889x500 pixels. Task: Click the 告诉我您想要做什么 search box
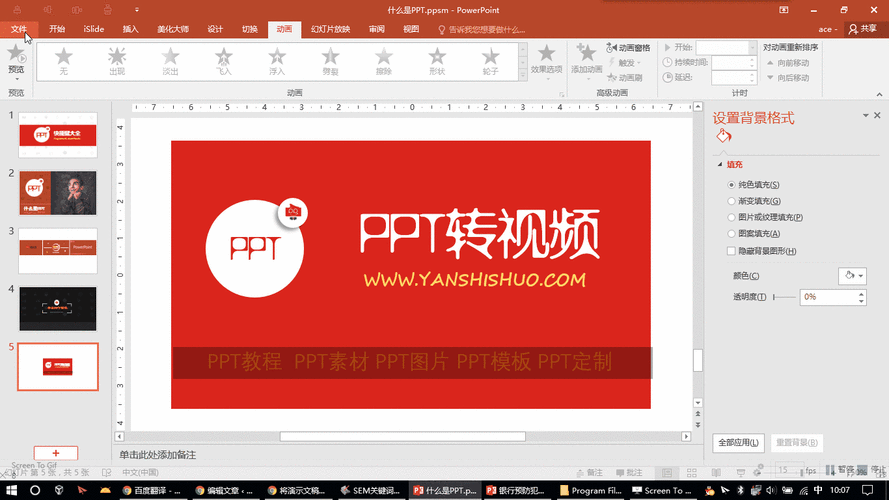point(482,29)
